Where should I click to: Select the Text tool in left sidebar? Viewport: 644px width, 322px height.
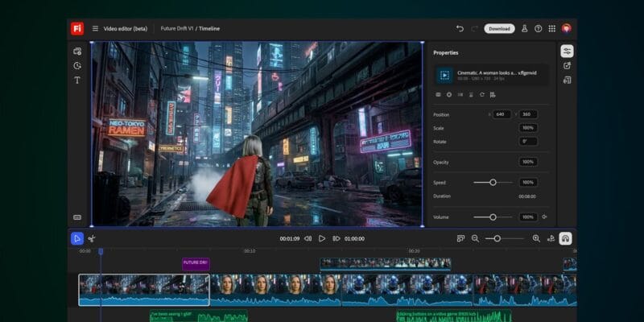point(77,80)
